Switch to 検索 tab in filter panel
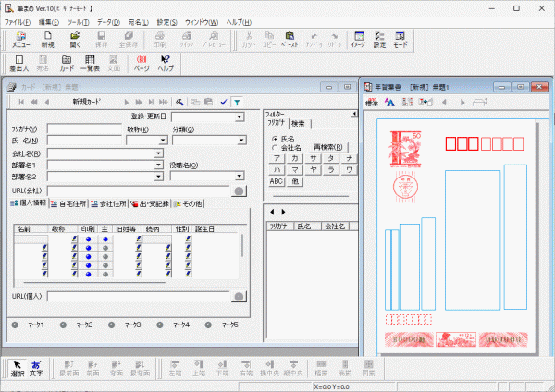 298,124
